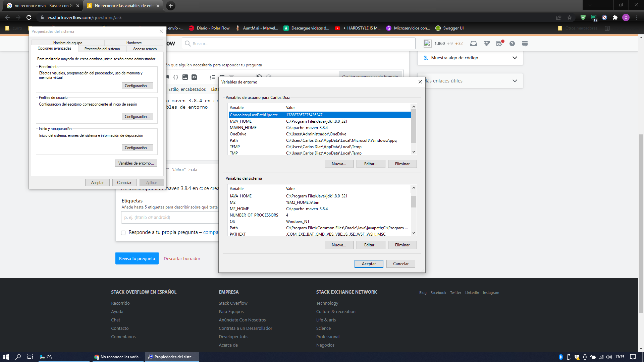Switch to 'Acceso remoto' tab
644x362 pixels.
click(145, 49)
